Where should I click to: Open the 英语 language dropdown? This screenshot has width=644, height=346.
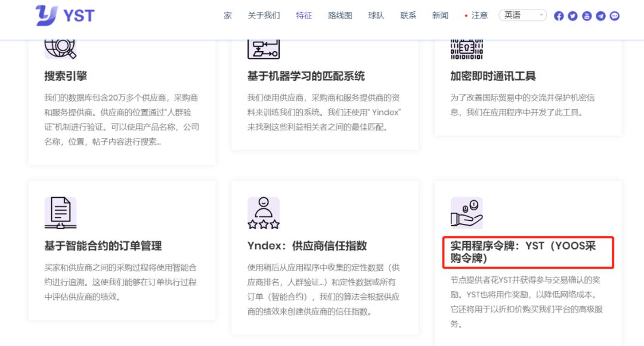(x=522, y=15)
